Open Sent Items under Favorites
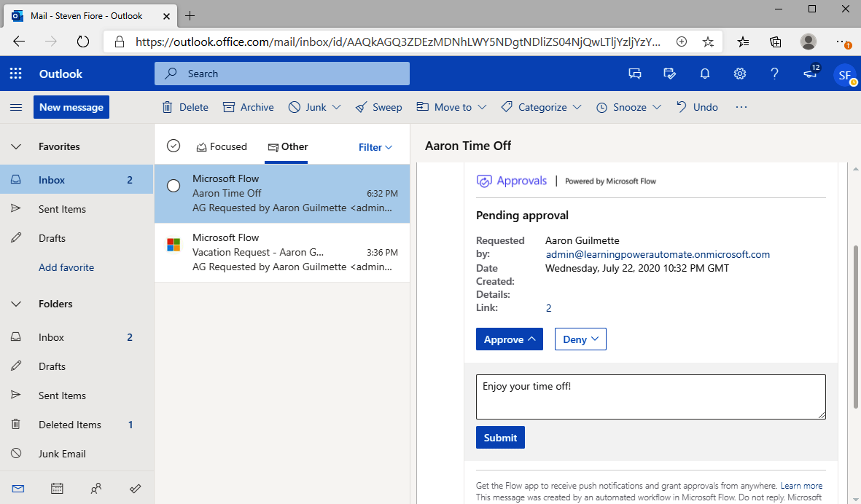Image resolution: width=861 pixels, height=504 pixels. (x=77, y=209)
